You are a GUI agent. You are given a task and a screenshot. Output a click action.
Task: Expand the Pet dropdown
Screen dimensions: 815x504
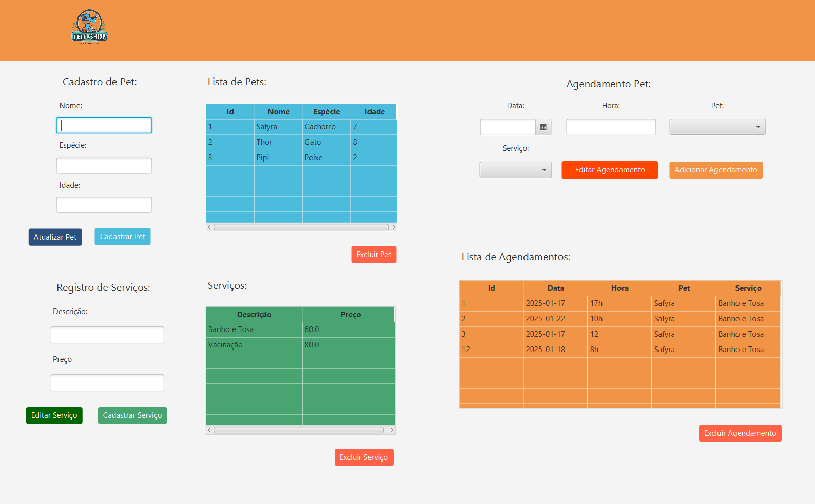tap(717, 127)
